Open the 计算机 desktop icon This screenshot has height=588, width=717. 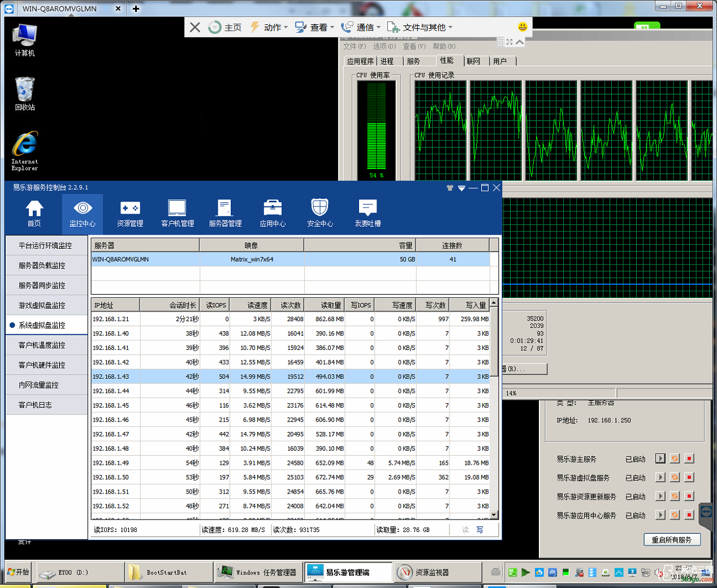25,40
